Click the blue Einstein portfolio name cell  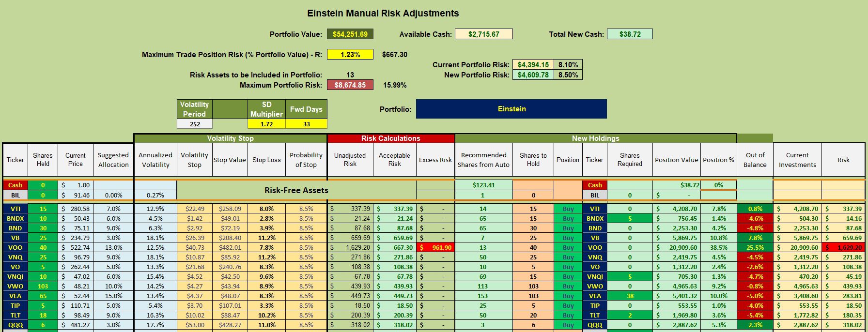(511, 109)
